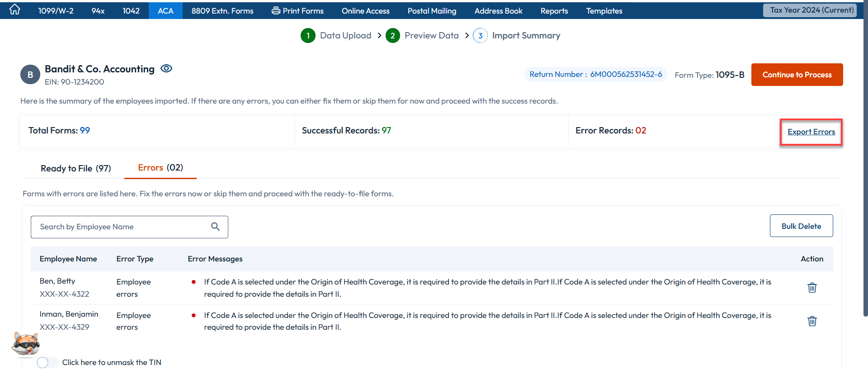Click the Action column header
868x370 pixels.
(812, 259)
